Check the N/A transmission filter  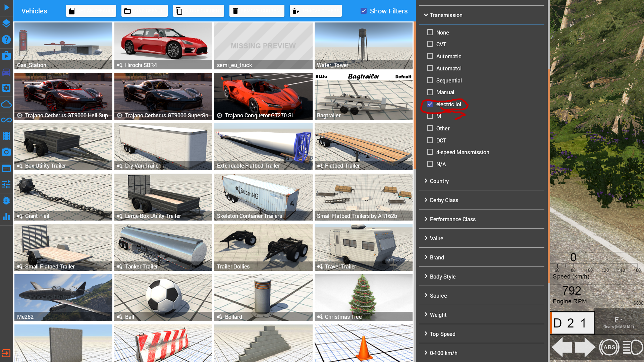[430, 164]
